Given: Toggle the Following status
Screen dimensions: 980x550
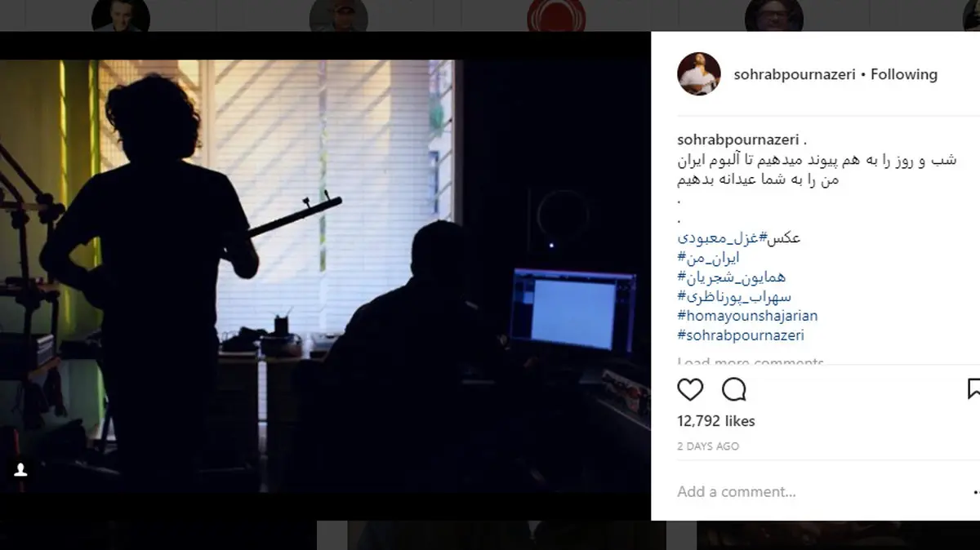Looking at the screenshot, I should point(904,74).
